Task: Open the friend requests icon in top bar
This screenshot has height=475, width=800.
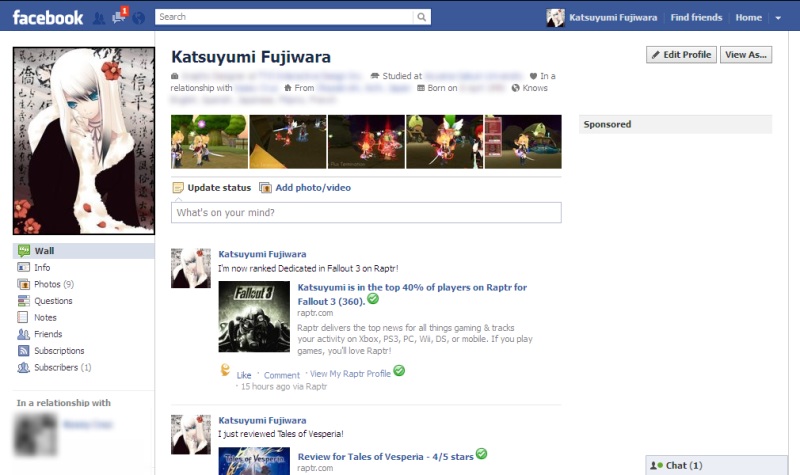Action: point(99,18)
